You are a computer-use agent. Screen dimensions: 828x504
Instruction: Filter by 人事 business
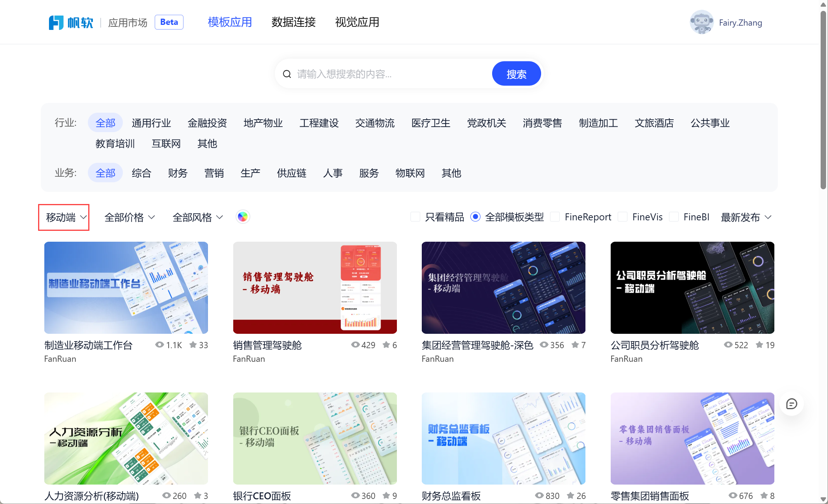click(333, 173)
